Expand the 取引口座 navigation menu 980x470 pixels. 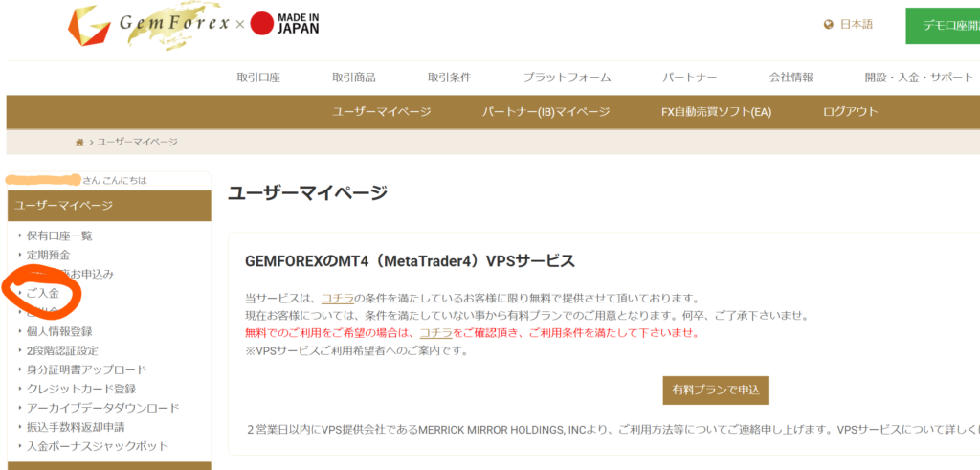click(258, 78)
